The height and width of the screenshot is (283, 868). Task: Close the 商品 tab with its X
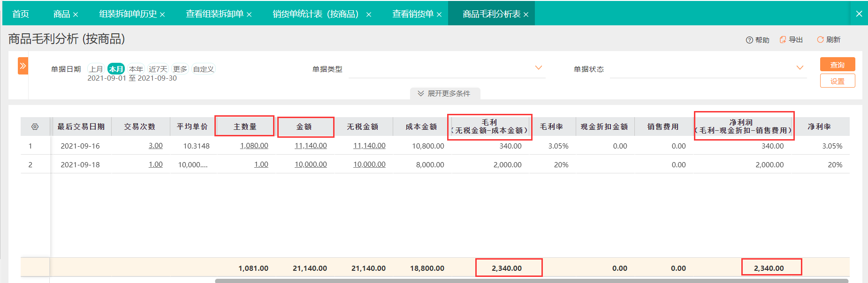click(x=76, y=15)
